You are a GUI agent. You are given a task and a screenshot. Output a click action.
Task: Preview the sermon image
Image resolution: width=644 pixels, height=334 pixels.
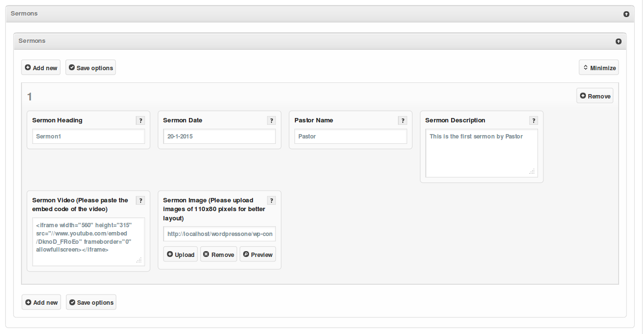257,255
